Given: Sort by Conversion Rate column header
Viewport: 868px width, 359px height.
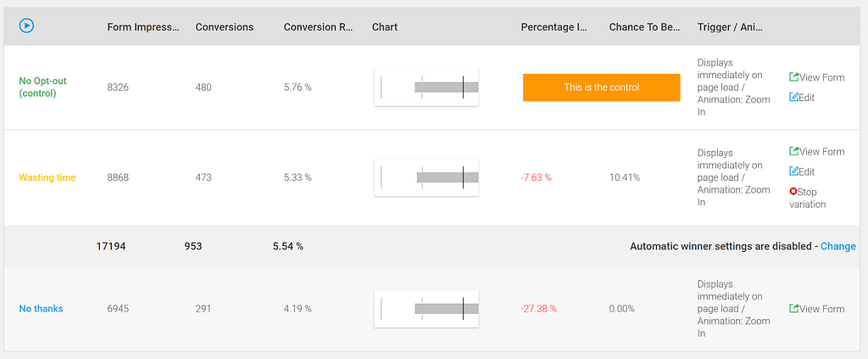Looking at the screenshot, I should (x=318, y=27).
